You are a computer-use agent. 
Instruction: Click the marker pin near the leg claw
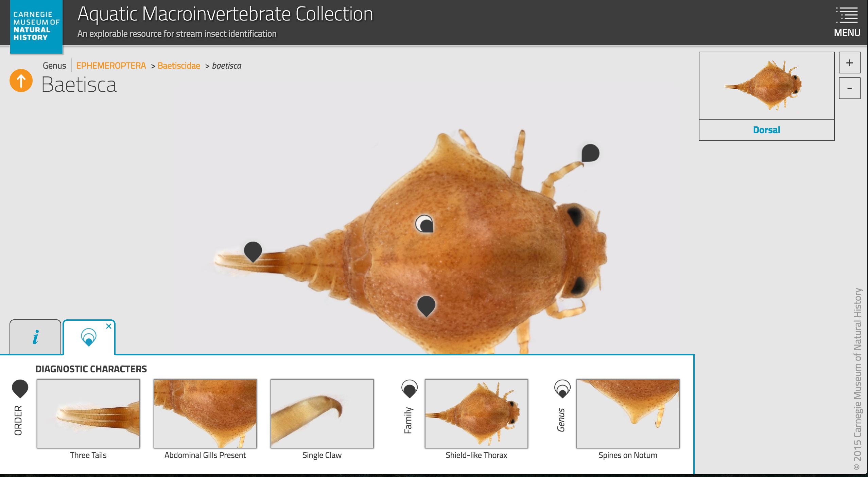pyautogui.click(x=590, y=153)
